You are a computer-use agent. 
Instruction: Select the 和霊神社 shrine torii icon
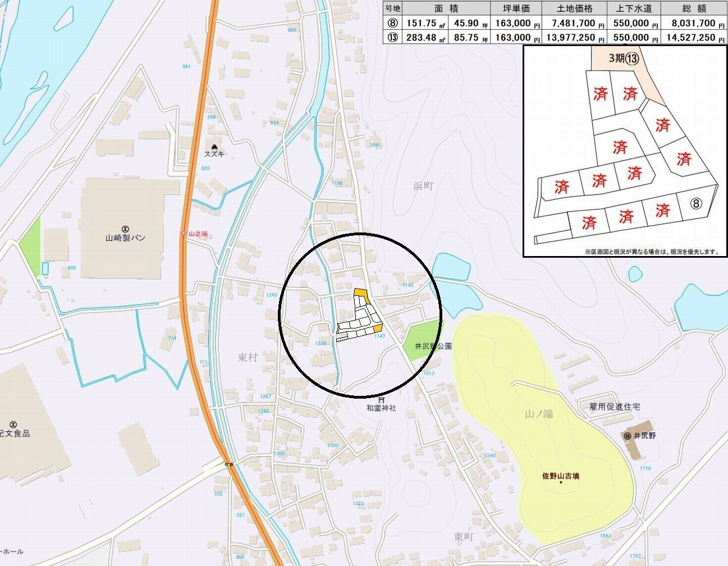(382, 400)
